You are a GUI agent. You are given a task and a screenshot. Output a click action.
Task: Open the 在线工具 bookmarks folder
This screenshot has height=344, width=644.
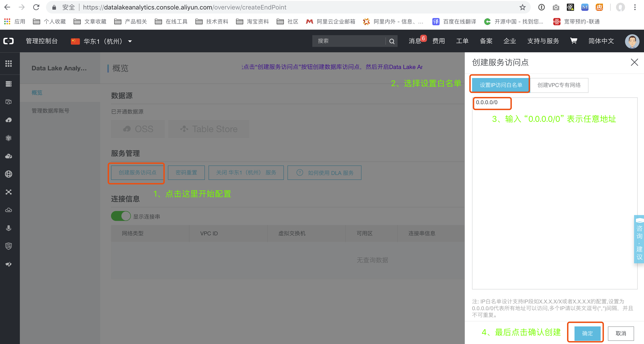pos(171,21)
